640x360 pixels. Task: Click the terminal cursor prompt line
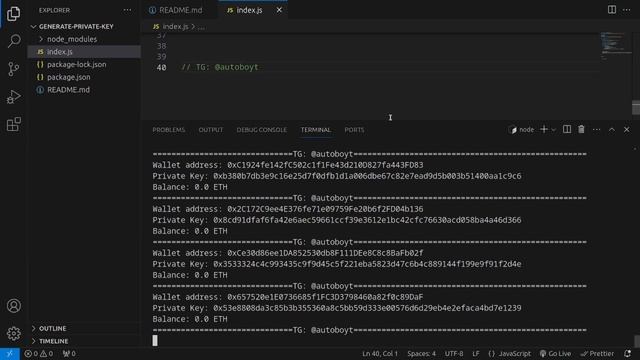click(x=155, y=340)
